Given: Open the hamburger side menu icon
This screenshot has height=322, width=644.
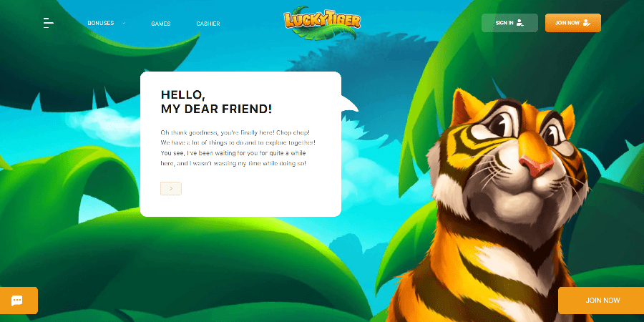Looking at the screenshot, I should tap(49, 23).
